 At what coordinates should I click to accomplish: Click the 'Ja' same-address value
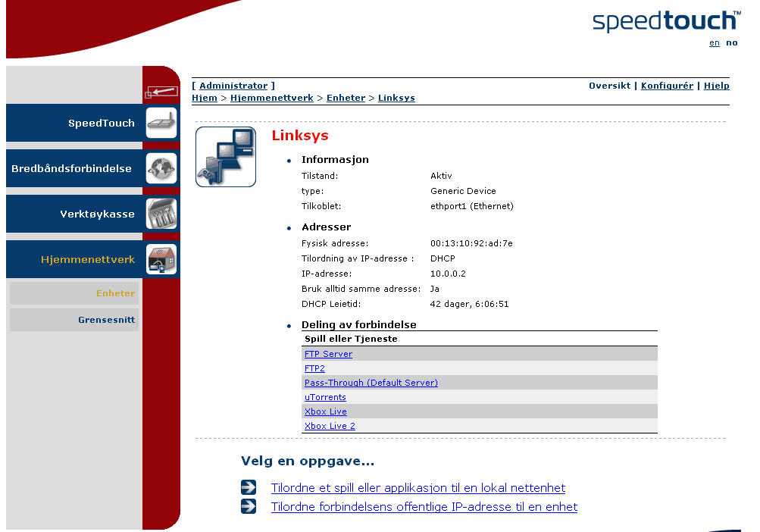(x=435, y=289)
